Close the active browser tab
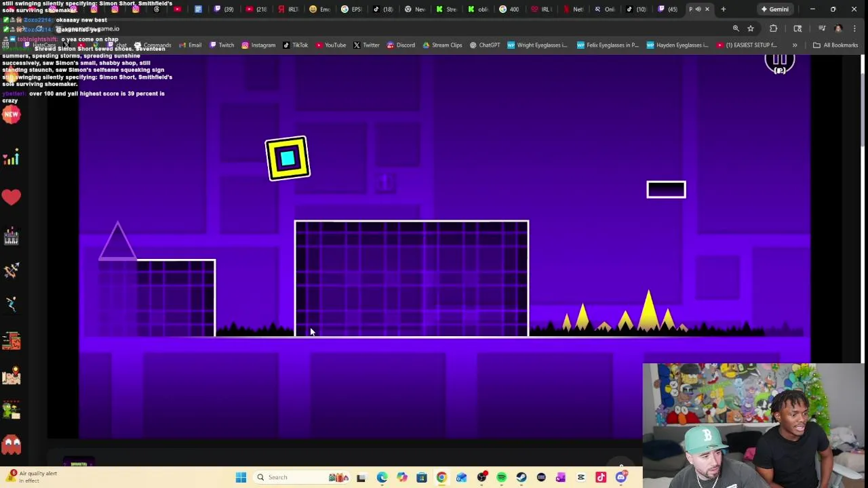 [x=707, y=9]
